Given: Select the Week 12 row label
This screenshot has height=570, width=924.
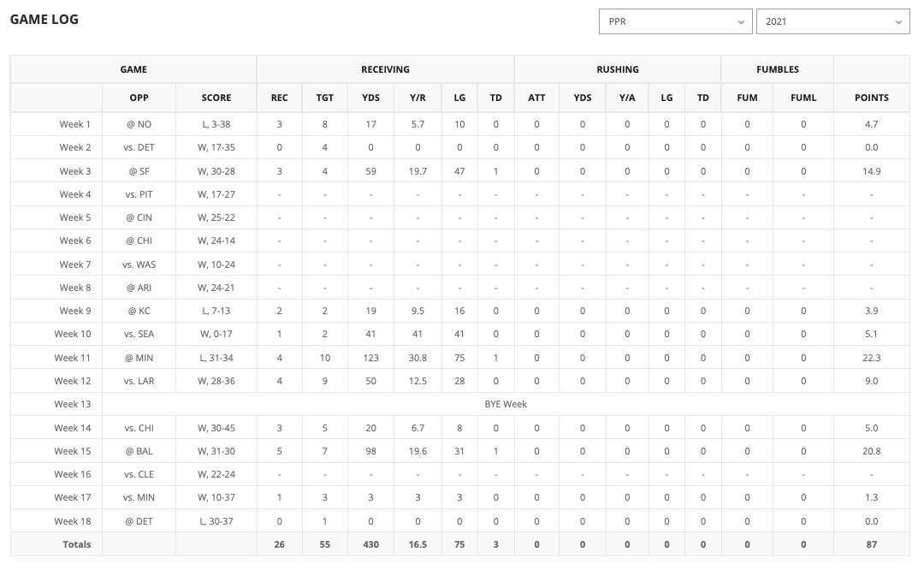Looking at the screenshot, I should pyautogui.click(x=73, y=381).
